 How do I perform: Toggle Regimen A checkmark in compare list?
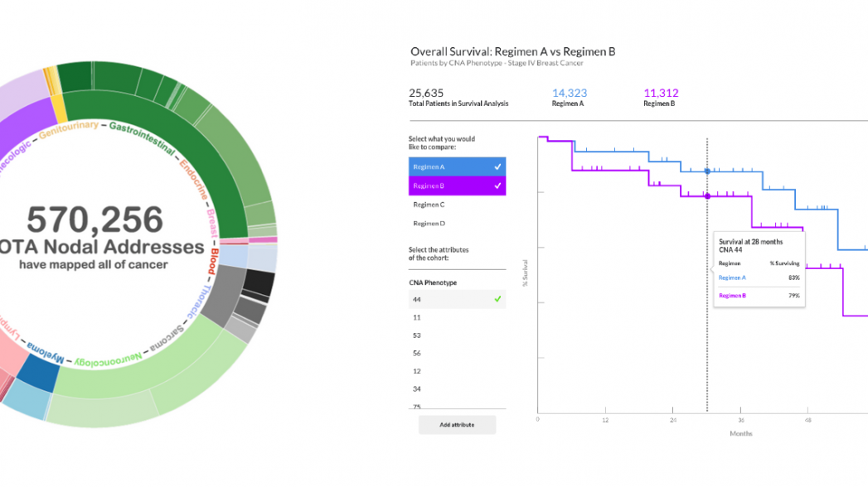(497, 166)
